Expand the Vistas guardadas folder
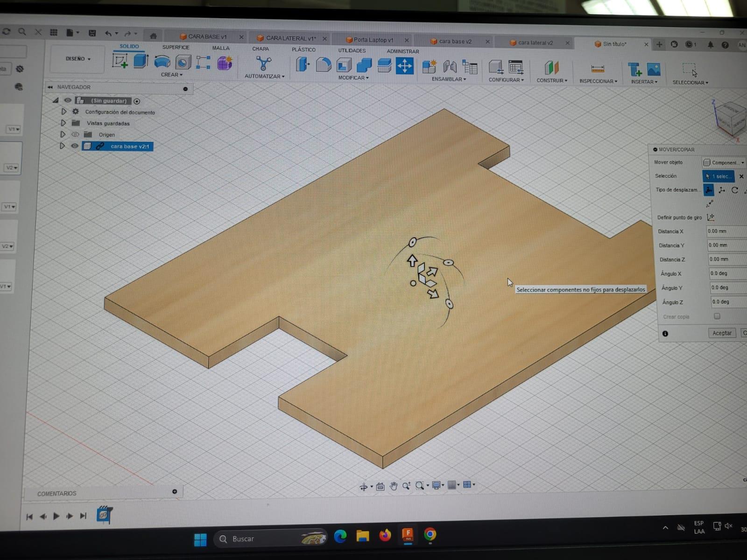747x560 pixels. coord(63,123)
